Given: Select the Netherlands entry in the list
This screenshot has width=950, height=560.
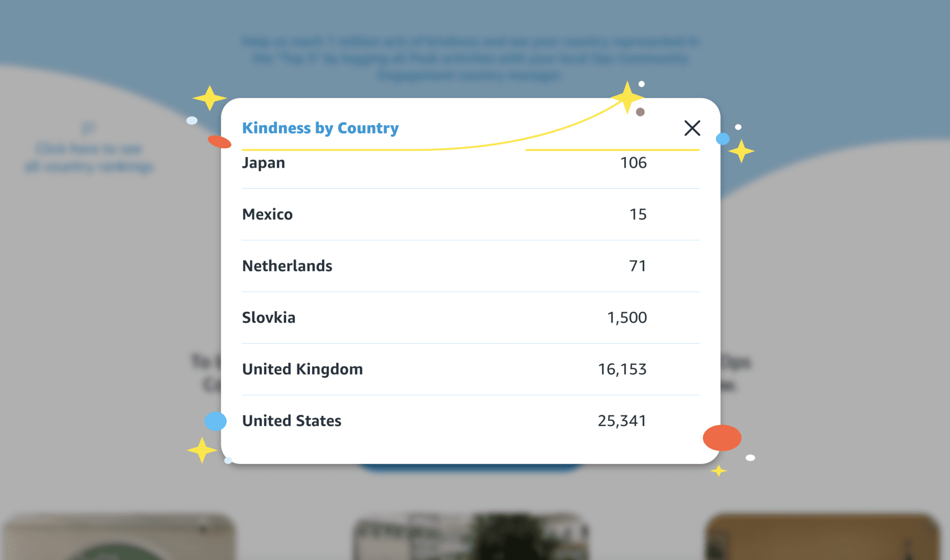Looking at the screenshot, I should coord(287,266).
